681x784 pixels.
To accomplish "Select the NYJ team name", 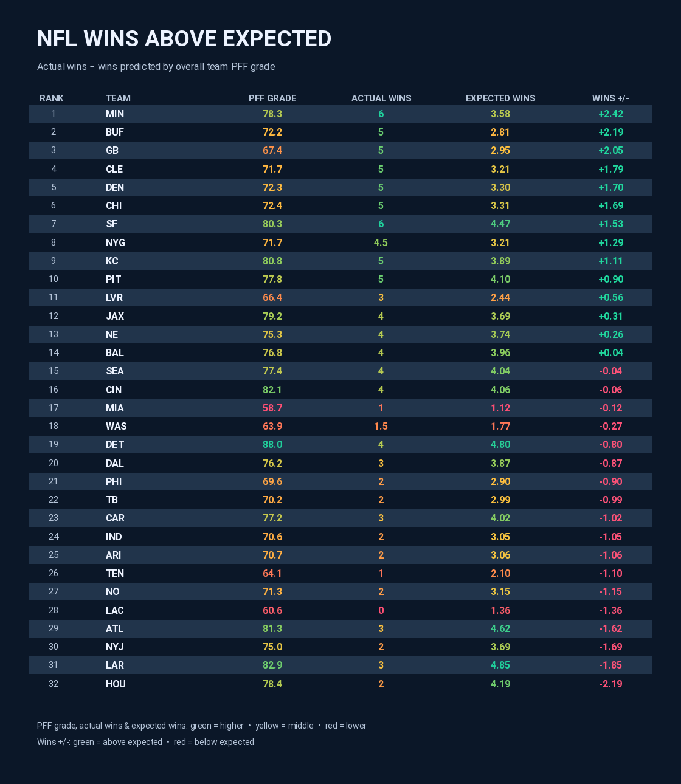I will pos(115,647).
